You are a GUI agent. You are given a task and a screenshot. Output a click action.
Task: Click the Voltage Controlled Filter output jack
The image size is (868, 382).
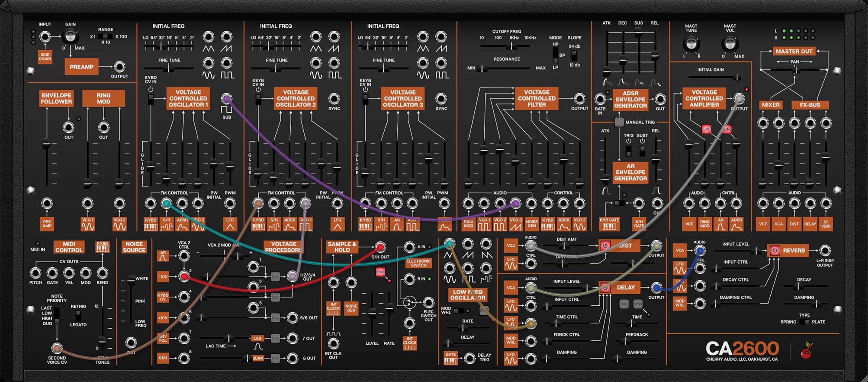tap(579, 98)
